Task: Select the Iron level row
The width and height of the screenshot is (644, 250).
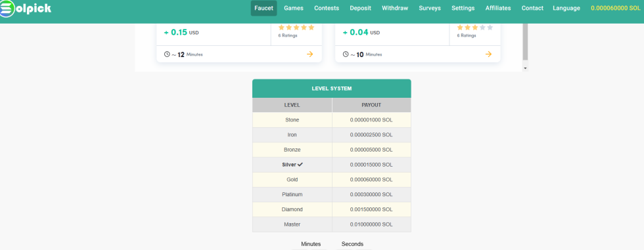Action: 331,135
